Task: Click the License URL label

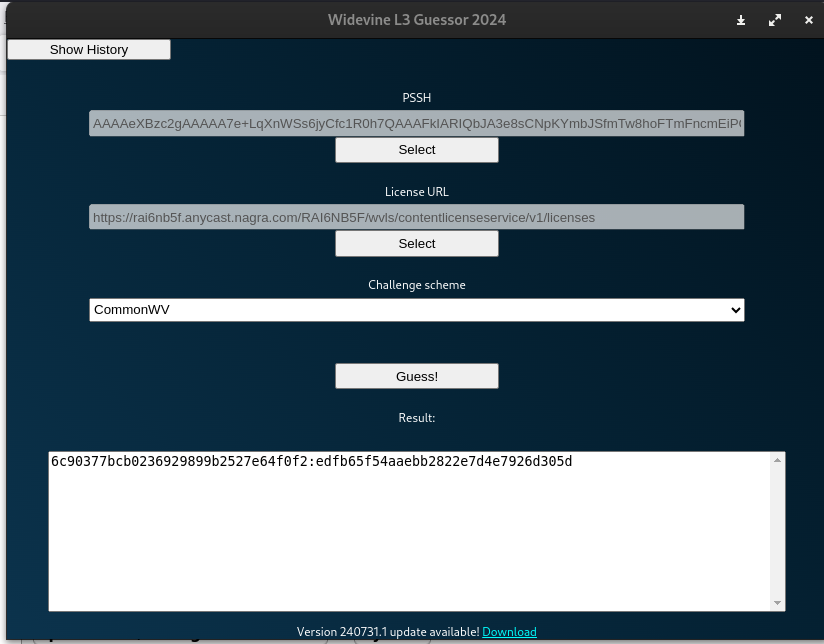Action: click(417, 191)
